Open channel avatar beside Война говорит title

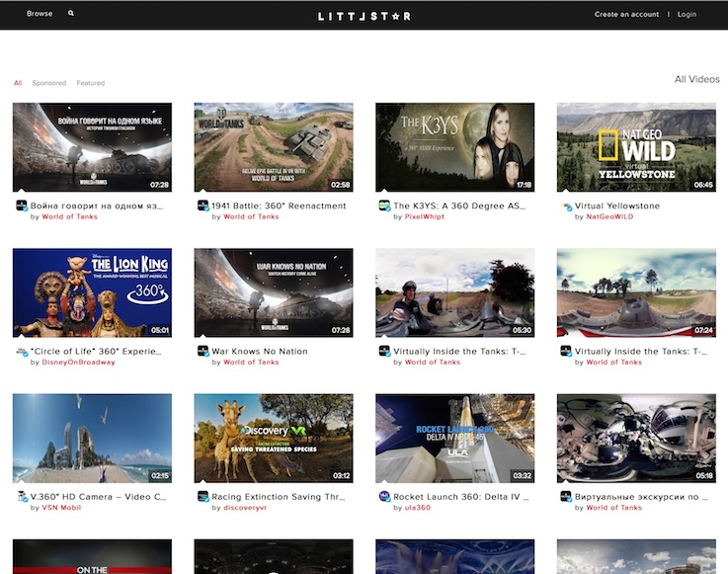click(22, 205)
